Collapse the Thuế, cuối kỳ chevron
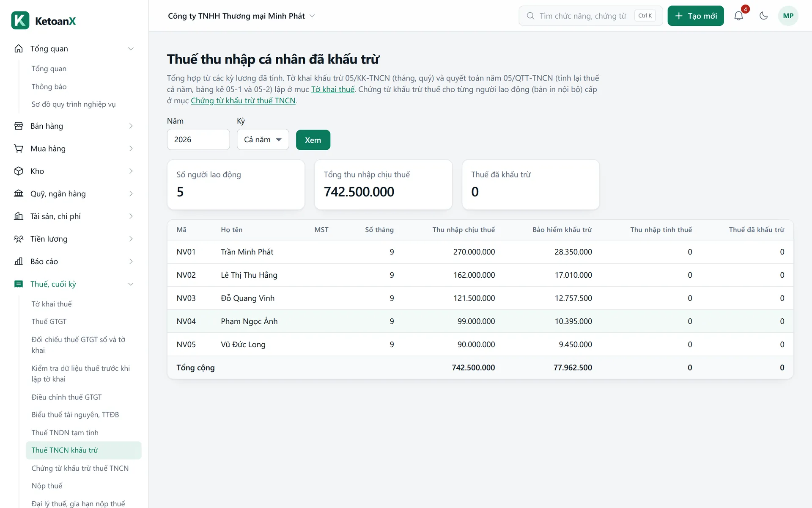 (131, 284)
